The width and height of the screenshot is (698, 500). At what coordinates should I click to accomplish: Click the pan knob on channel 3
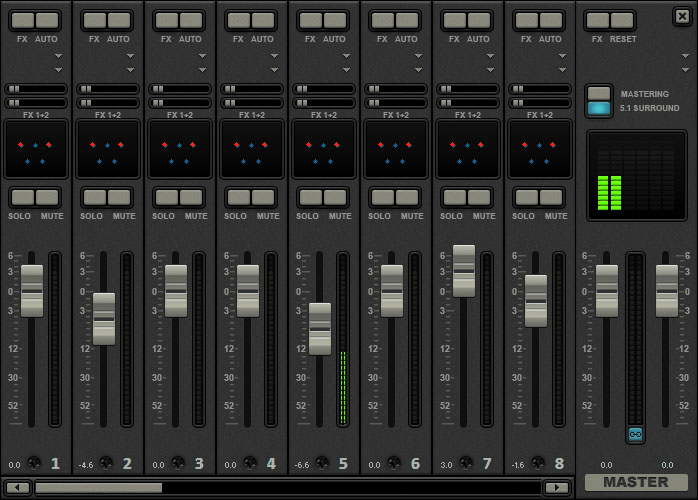coord(178,463)
